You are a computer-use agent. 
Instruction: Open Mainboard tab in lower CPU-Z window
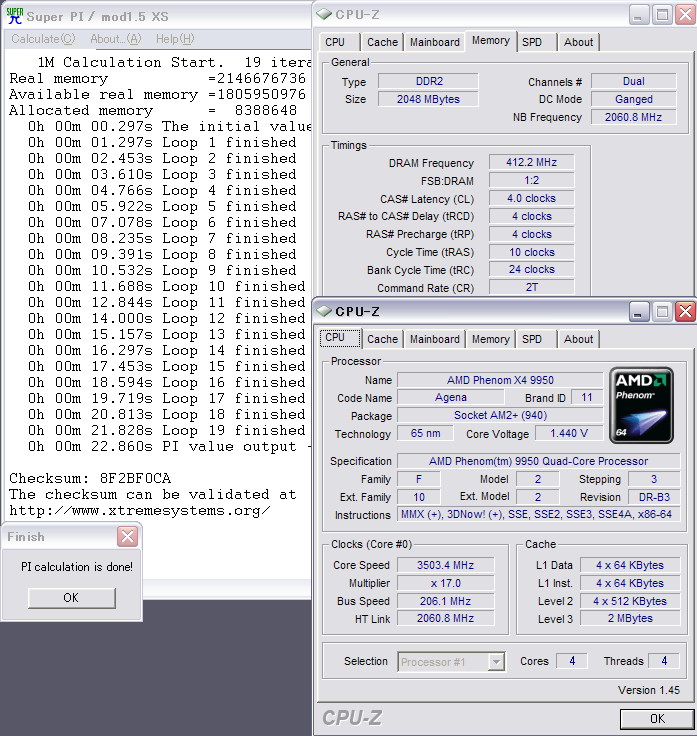click(x=435, y=339)
